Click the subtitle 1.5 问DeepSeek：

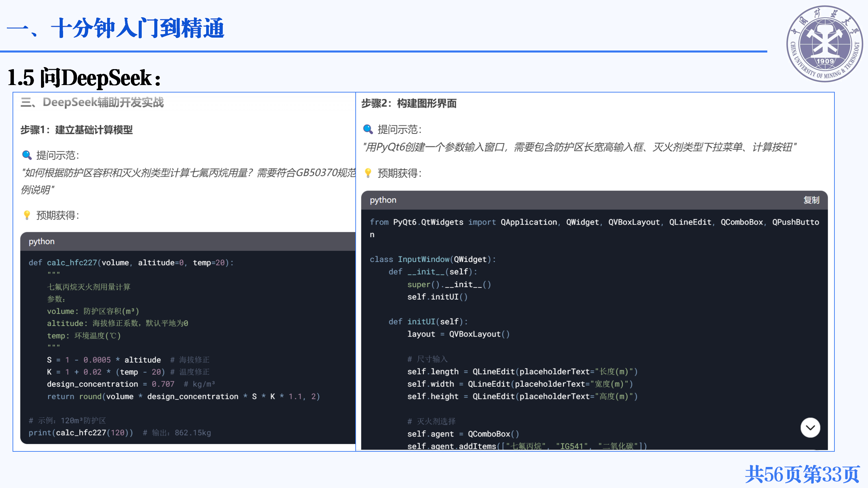click(x=84, y=78)
